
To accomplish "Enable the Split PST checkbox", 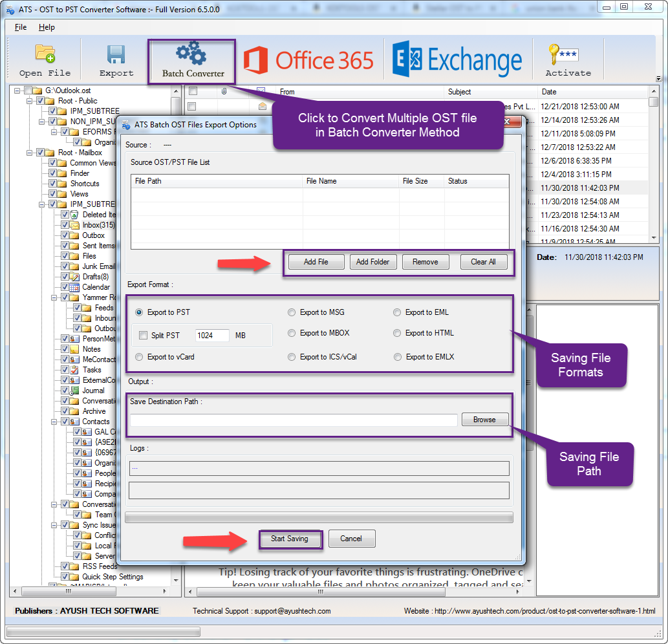I will point(144,336).
